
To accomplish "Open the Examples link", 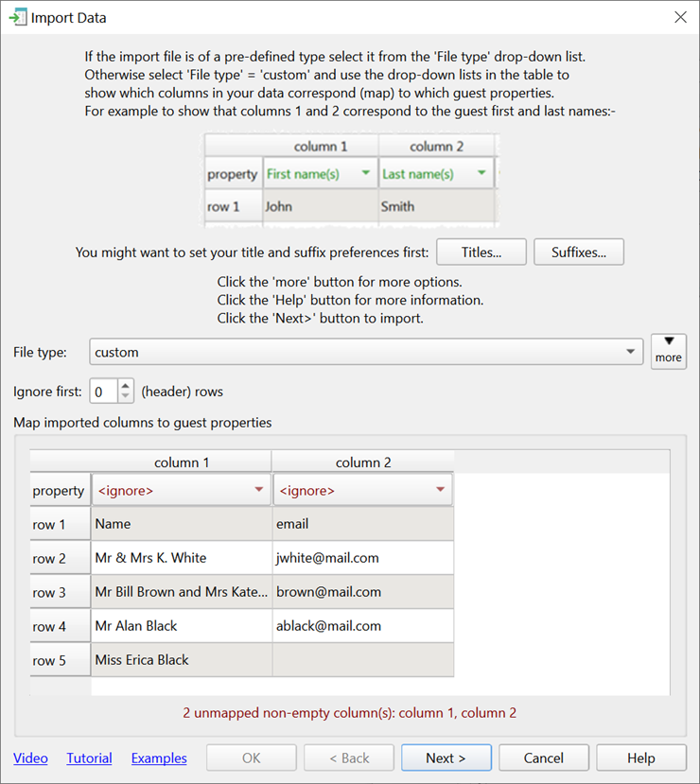I will [159, 758].
